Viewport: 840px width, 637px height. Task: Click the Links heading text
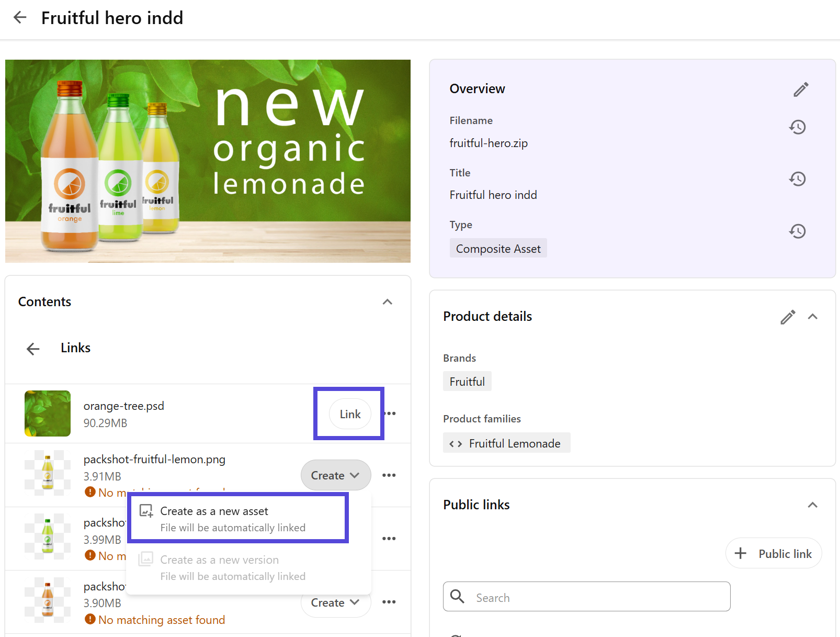76,348
